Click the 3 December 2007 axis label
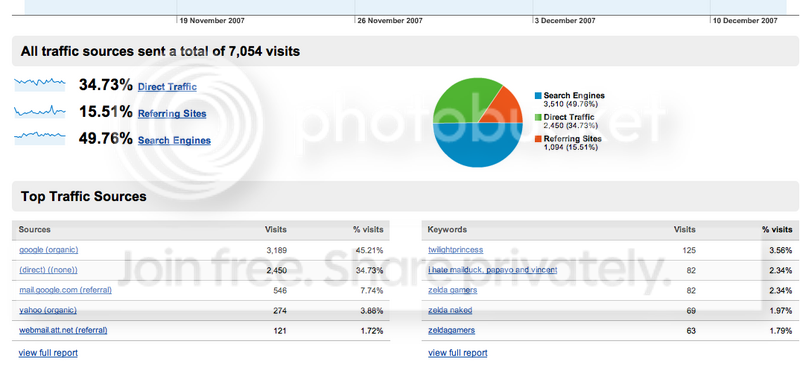The width and height of the screenshot is (800, 382). (x=565, y=21)
